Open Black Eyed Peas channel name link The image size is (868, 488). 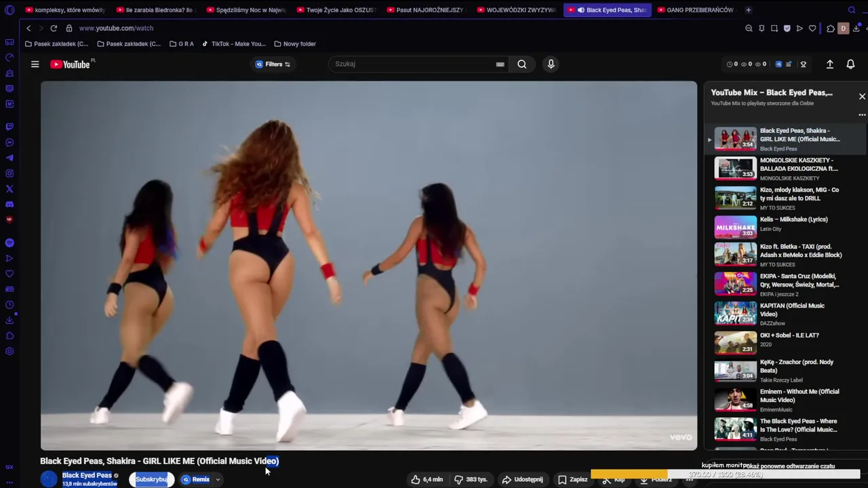tap(87, 475)
